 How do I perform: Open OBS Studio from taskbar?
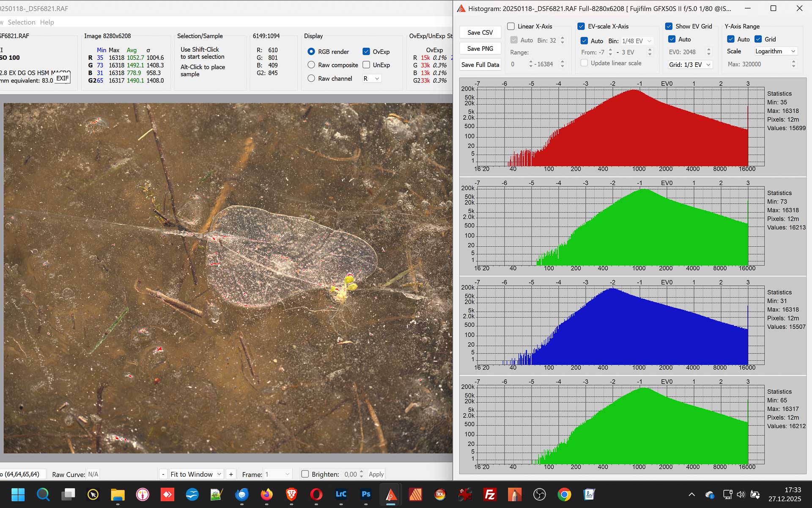click(x=539, y=494)
